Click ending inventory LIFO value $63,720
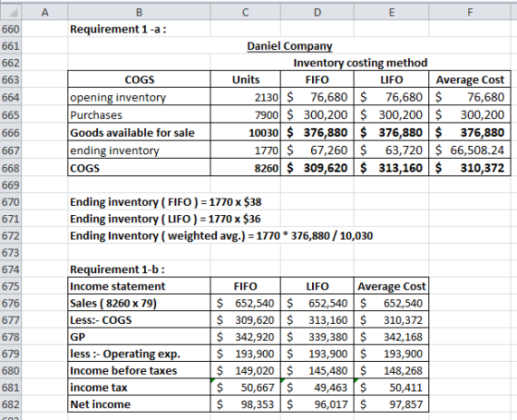 [391, 150]
